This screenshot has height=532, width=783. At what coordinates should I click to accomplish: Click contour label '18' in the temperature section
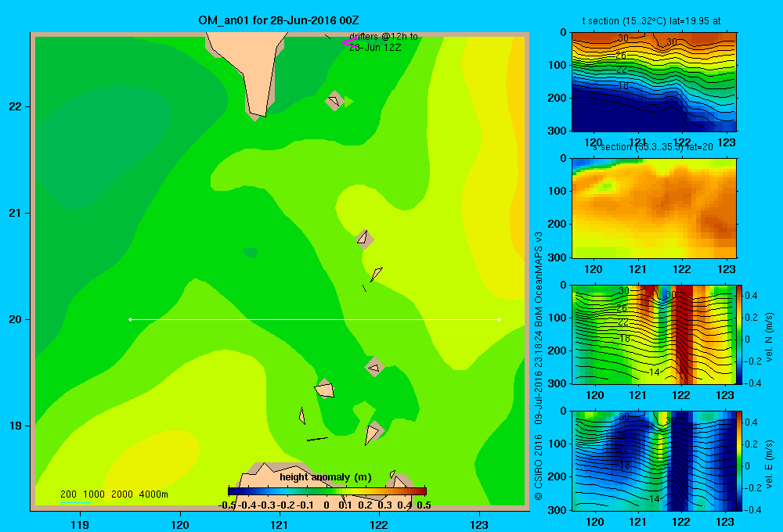point(623,85)
